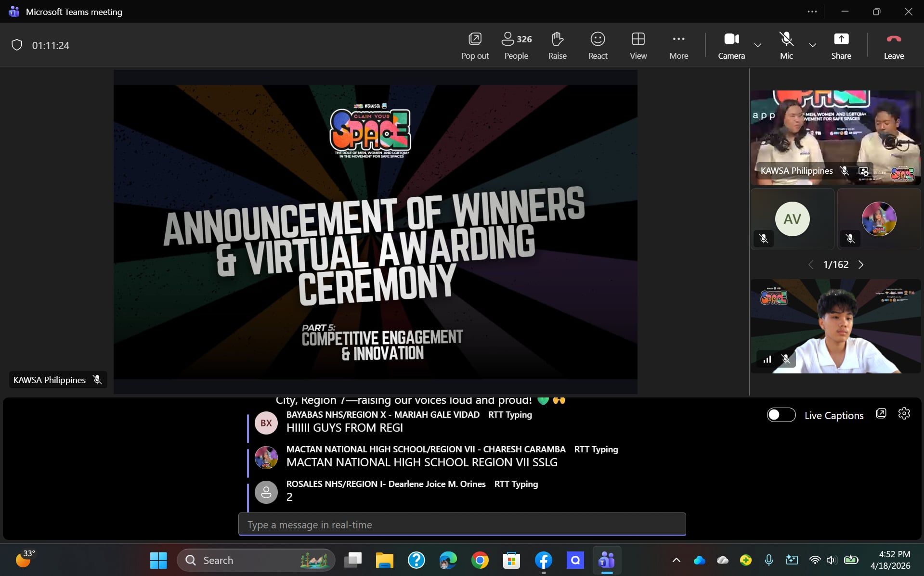This screenshot has width=924, height=576.
Task: Click the message MACTAN NATIONAL HIGH SCHOOL REGION VII SSLG
Action: (x=422, y=462)
